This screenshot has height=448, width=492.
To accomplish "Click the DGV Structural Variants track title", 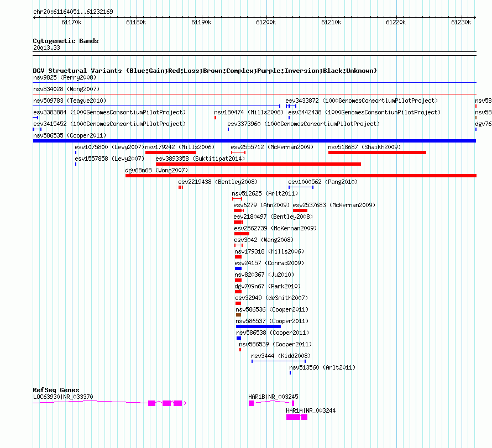I will pyautogui.click(x=205, y=71).
